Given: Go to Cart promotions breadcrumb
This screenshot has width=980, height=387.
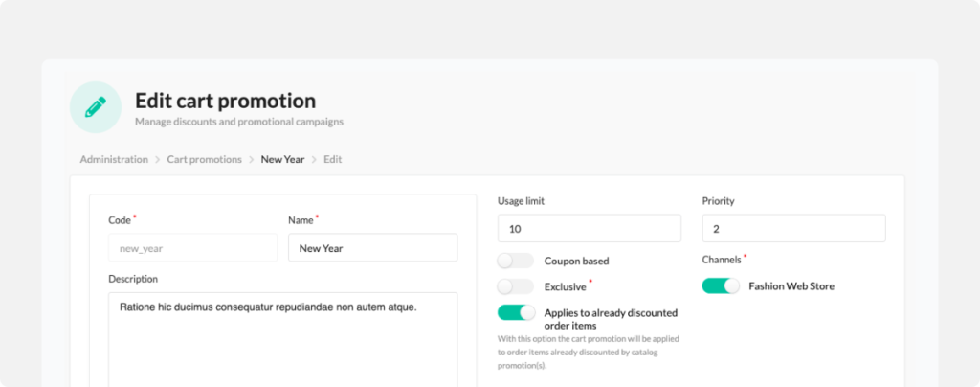Looking at the screenshot, I should pos(205,159).
